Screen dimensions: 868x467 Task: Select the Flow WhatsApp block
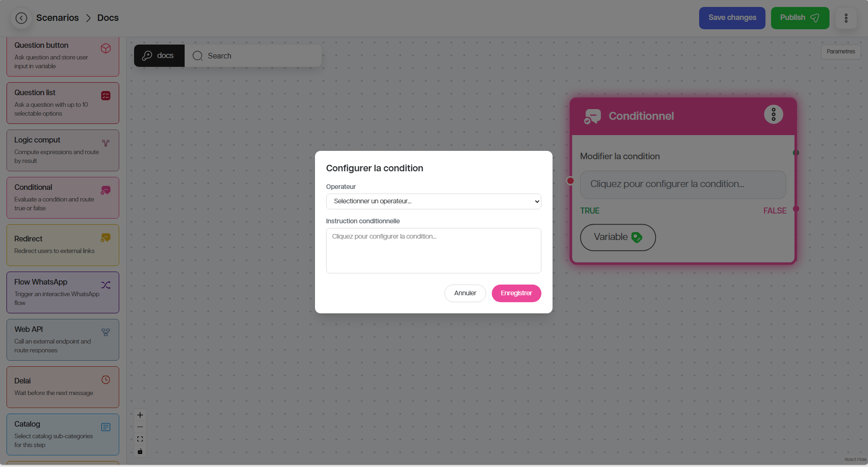tap(63, 292)
